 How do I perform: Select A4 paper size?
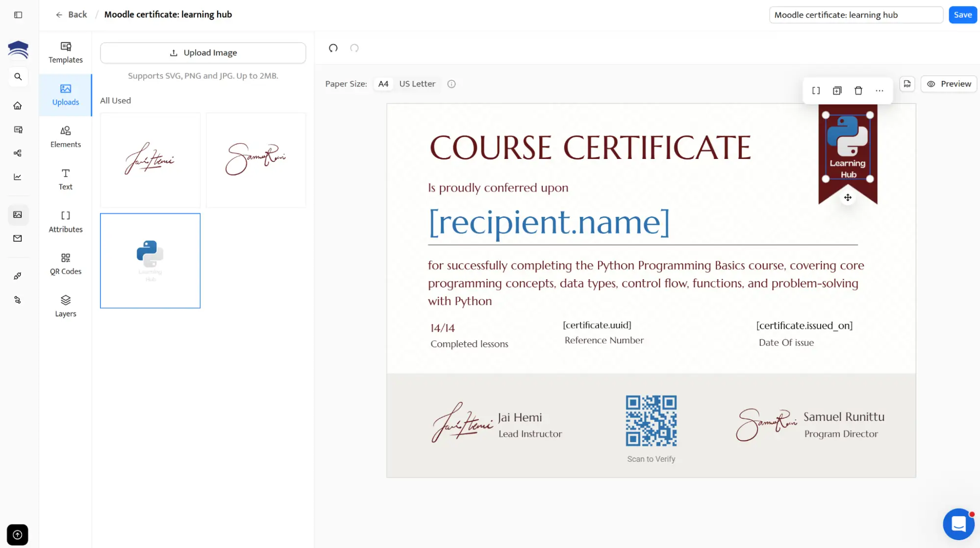[x=383, y=84]
